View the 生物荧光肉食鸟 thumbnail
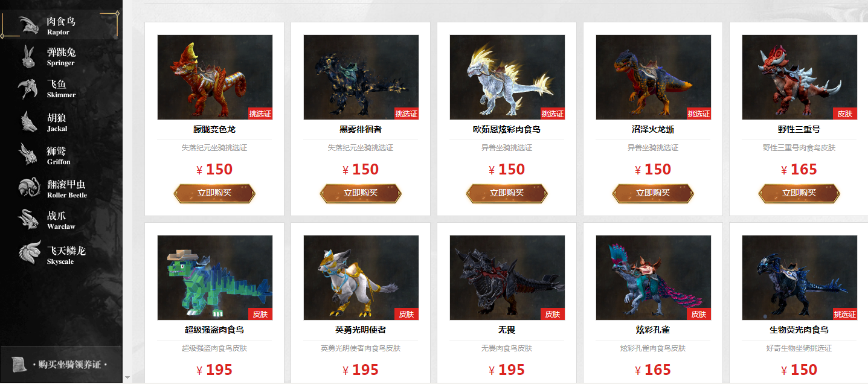Screen dimensions: 868x384 (799, 278)
